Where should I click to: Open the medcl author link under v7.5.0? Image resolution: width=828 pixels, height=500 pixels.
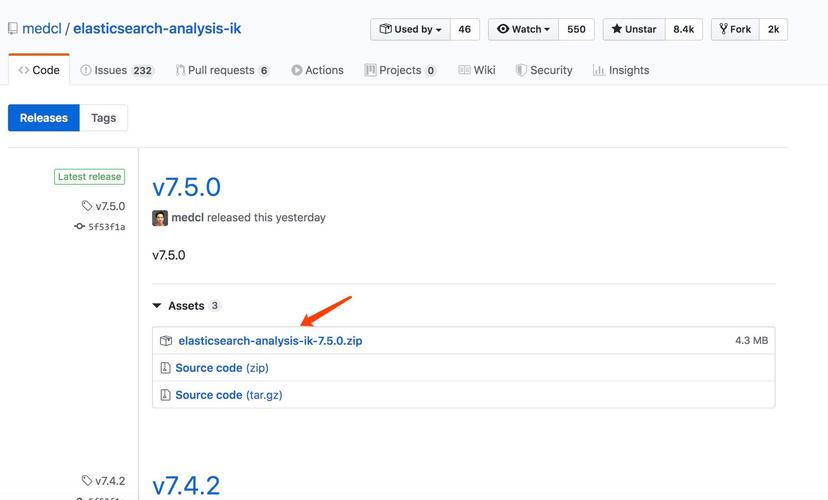click(187, 218)
